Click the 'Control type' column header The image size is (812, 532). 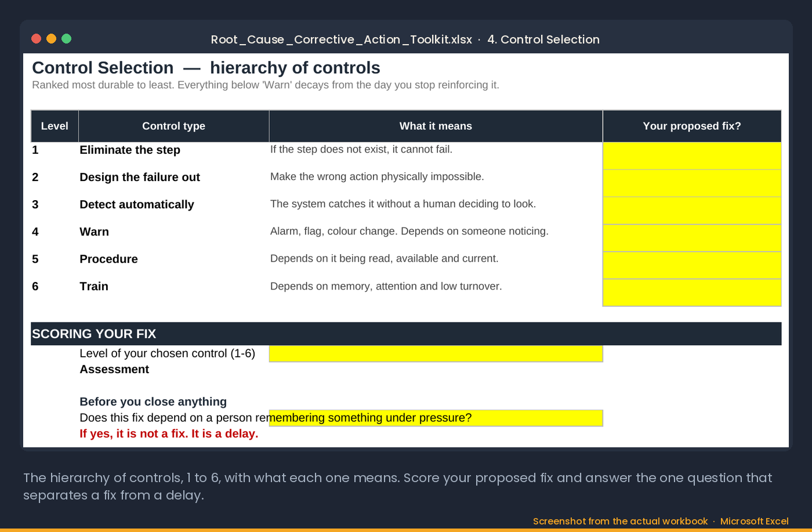click(174, 126)
